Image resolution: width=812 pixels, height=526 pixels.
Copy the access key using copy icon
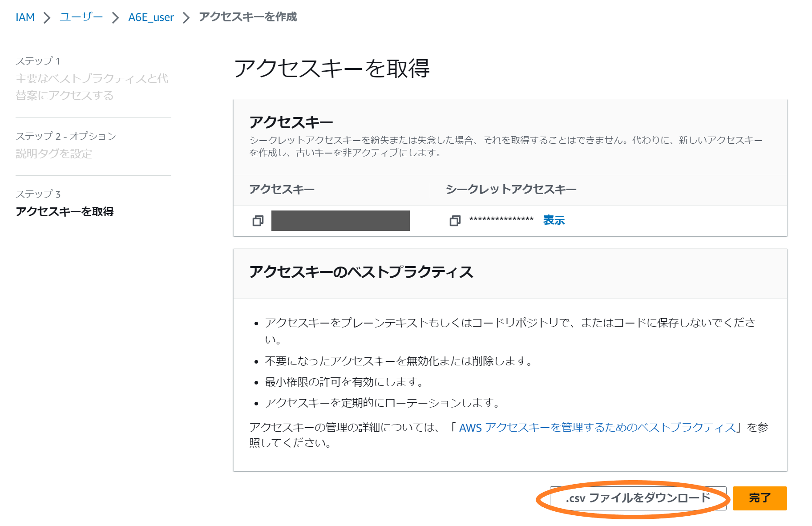(x=258, y=221)
